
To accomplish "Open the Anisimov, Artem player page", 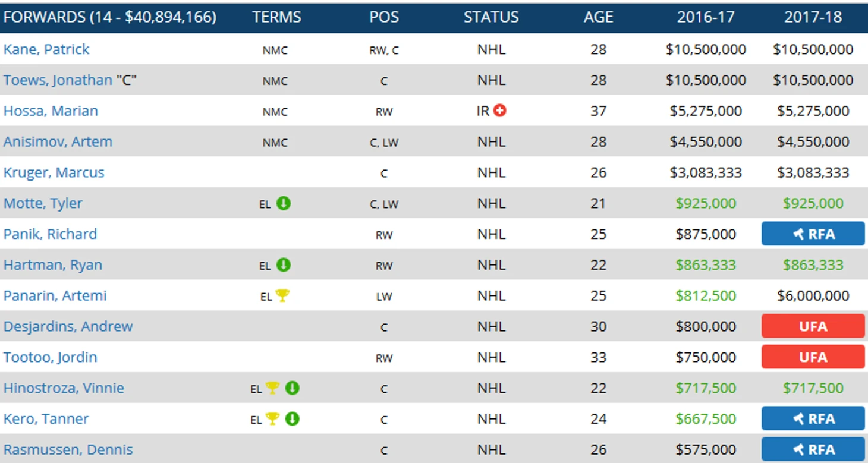I will pyautogui.click(x=58, y=142).
